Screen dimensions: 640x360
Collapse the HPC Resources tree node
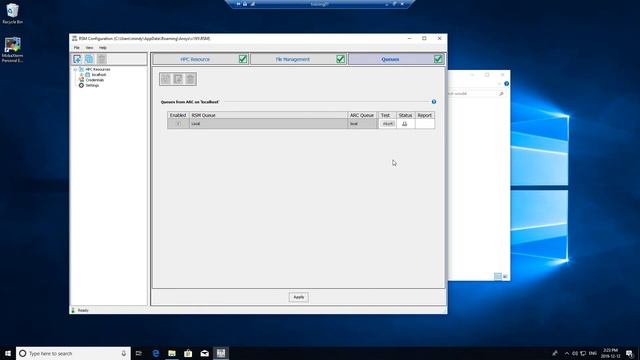(76, 69)
